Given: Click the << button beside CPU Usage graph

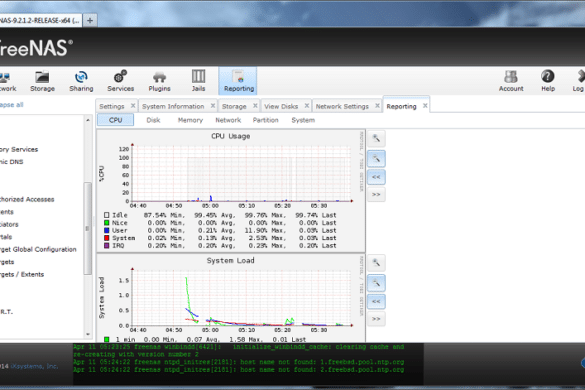Looking at the screenshot, I should [x=376, y=177].
